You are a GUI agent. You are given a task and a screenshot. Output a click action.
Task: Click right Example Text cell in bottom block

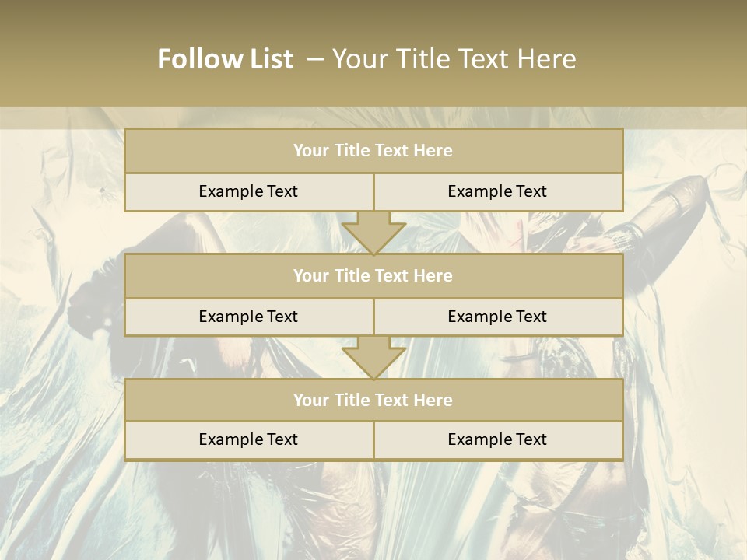[x=497, y=440]
